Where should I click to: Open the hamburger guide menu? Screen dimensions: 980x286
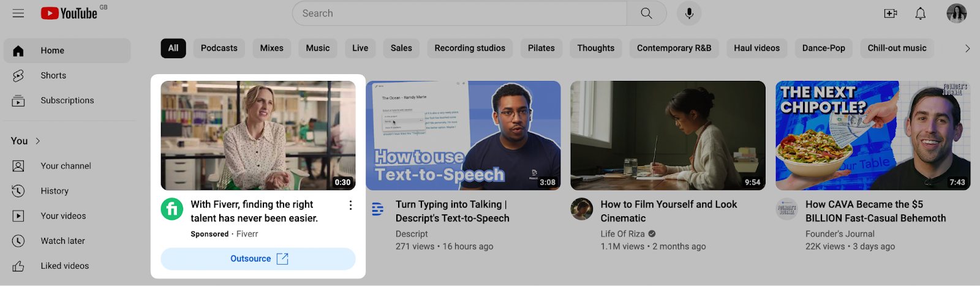coord(18,13)
